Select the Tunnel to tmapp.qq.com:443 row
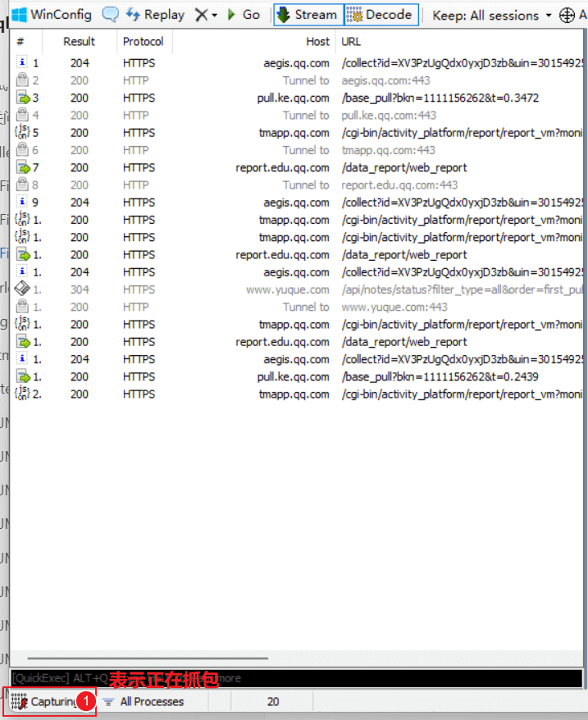 296,150
